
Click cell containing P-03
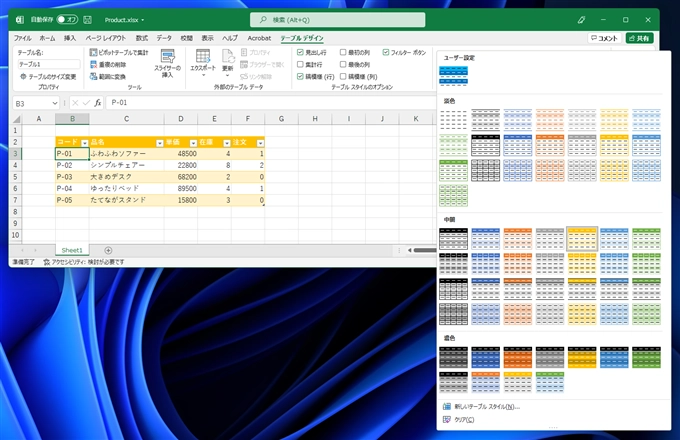(x=72, y=177)
